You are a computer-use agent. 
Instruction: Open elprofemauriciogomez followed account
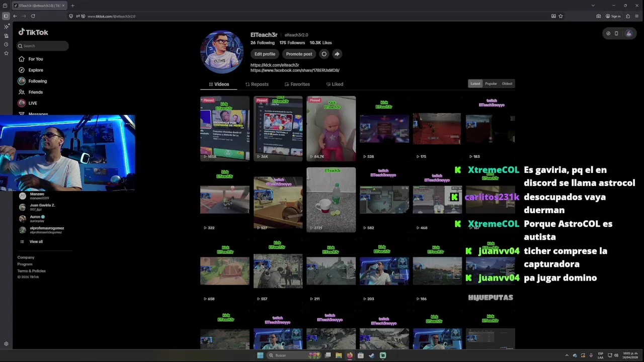[41, 230]
